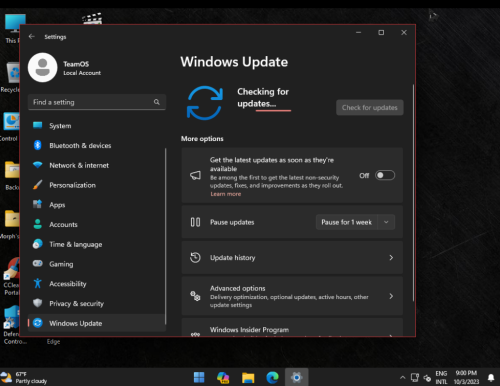Follow the Learn more link
Screen dimensions: 500x386
[226, 194]
